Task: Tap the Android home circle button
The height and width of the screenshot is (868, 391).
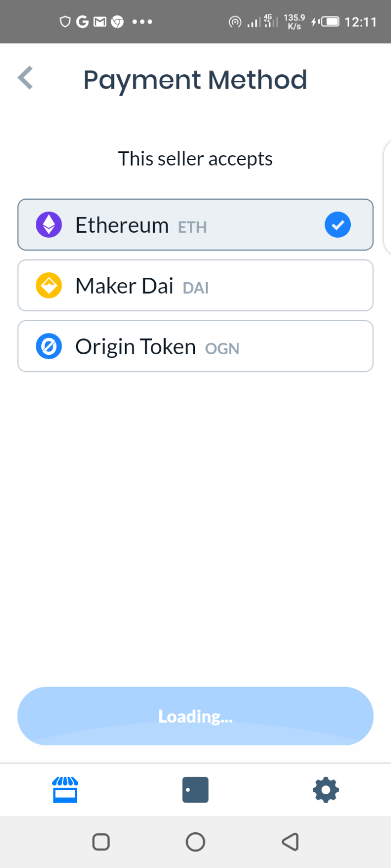Action: pyautogui.click(x=196, y=842)
